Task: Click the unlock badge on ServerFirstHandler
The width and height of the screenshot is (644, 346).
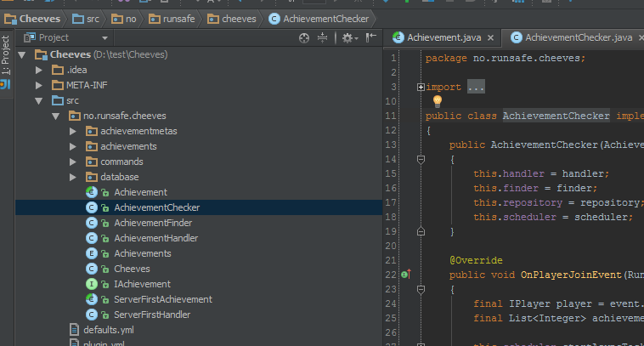Action: click(105, 315)
